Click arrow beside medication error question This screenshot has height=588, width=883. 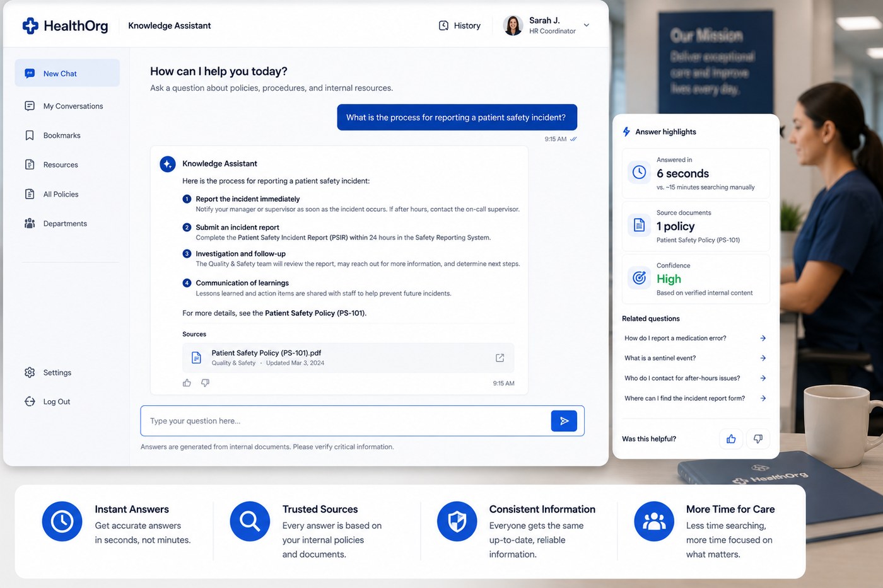click(x=763, y=338)
